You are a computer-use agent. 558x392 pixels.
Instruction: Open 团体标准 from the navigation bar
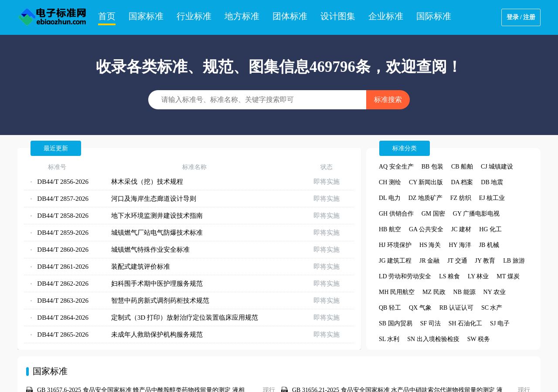point(290,17)
